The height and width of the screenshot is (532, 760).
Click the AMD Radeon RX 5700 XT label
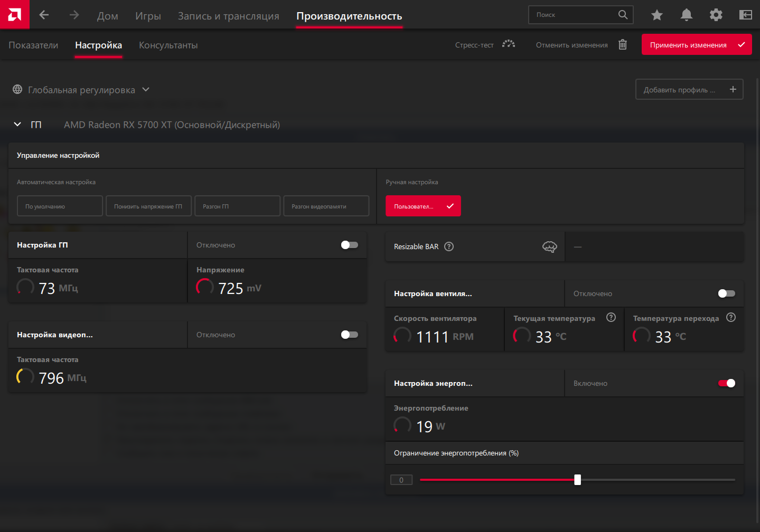pos(172,125)
